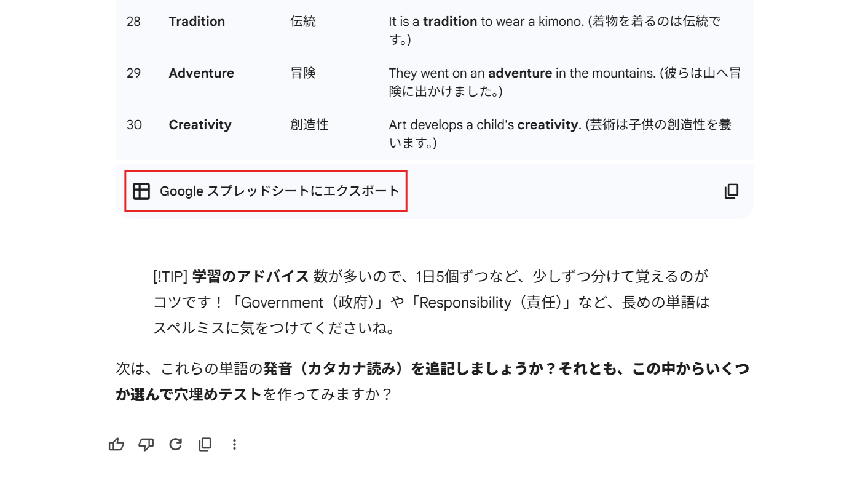Click the Japanese translation '伝統'
Image resolution: width=868 pixels, height=478 pixels.
pyautogui.click(x=302, y=22)
